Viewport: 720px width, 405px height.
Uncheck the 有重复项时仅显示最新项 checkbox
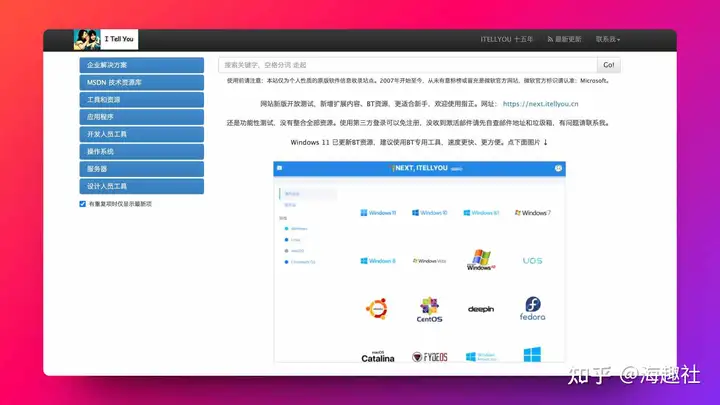pos(83,204)
